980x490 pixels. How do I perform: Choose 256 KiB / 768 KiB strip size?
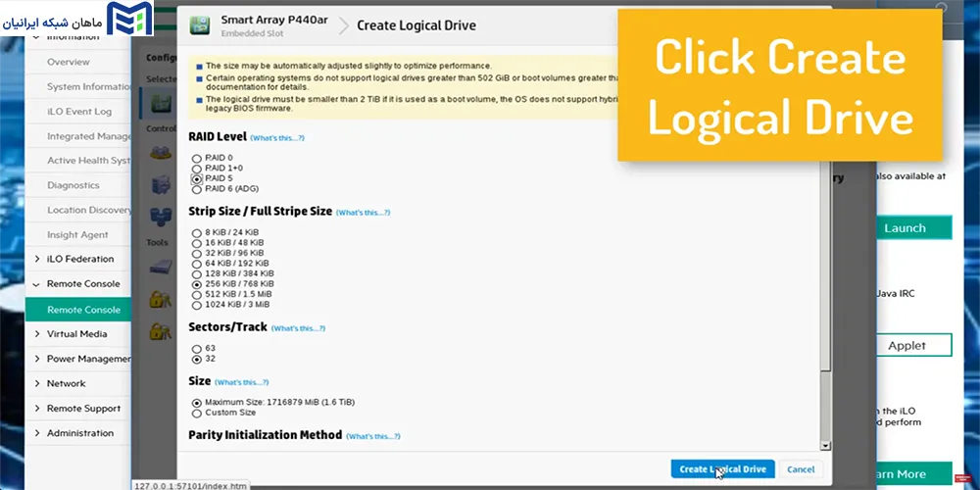pos(197,284)
